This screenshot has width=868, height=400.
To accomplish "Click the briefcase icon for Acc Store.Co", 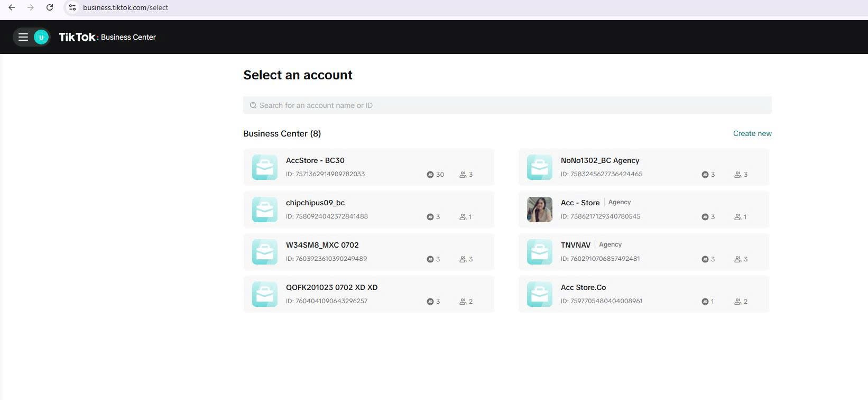I will (x=540, y=294).
